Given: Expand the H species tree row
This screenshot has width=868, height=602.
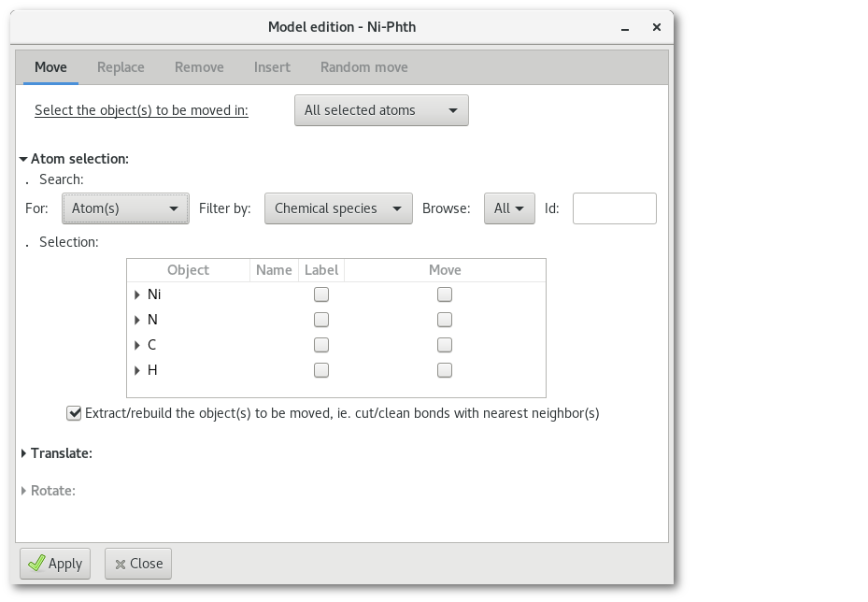Looking at the screenshot, I should point(137,370).
